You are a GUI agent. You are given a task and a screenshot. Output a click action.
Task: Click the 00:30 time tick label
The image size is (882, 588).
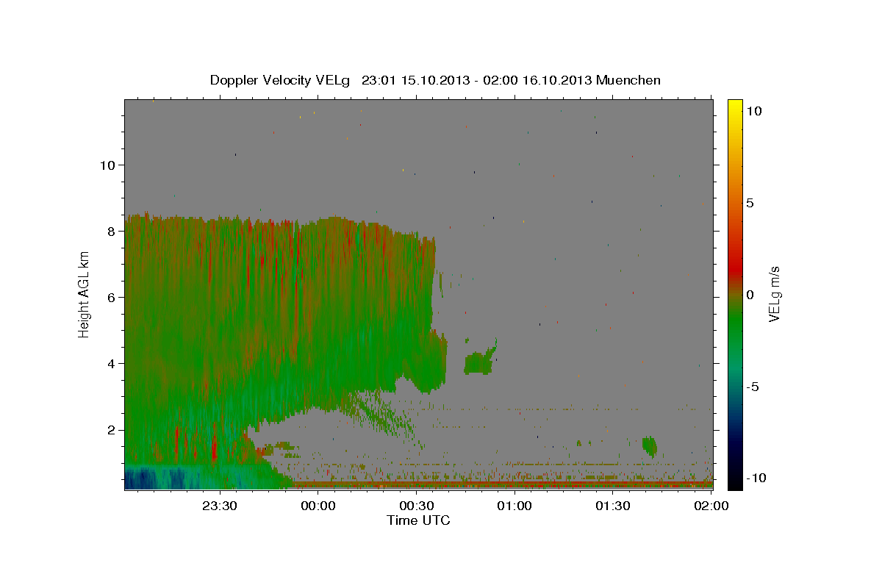click(416, 506)
